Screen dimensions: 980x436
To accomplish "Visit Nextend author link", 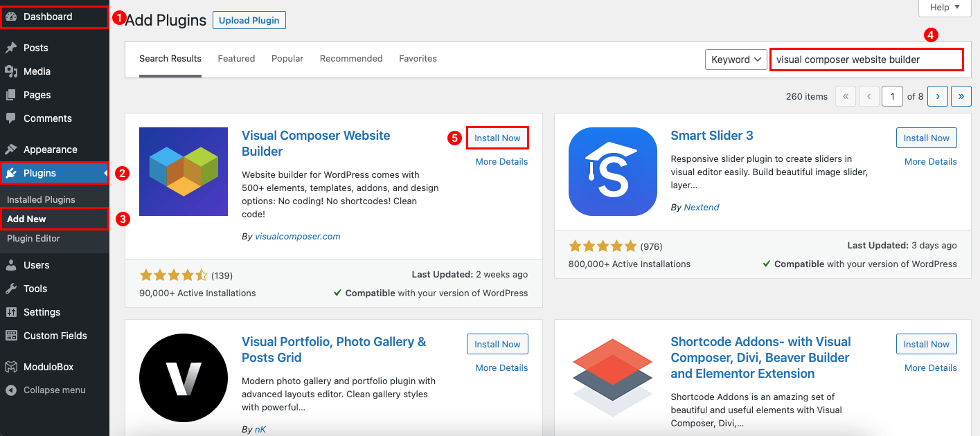I will pos(702,207).
